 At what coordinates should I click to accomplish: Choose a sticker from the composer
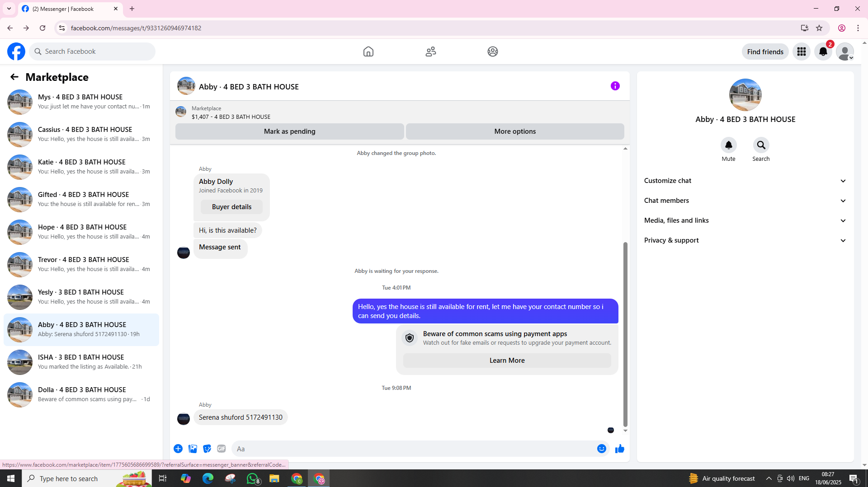pyautogui.click(x=207, y=449)
